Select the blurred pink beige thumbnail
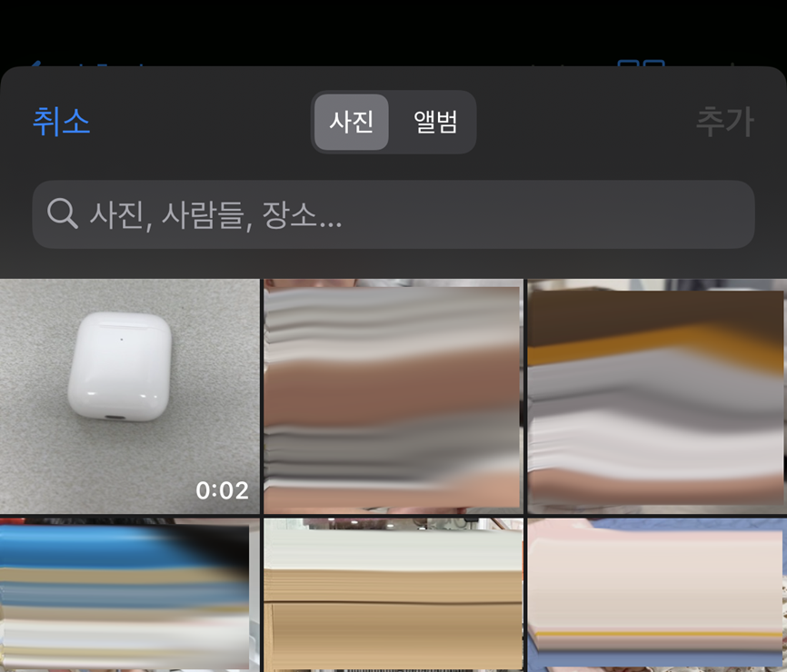 coord(657,596)
